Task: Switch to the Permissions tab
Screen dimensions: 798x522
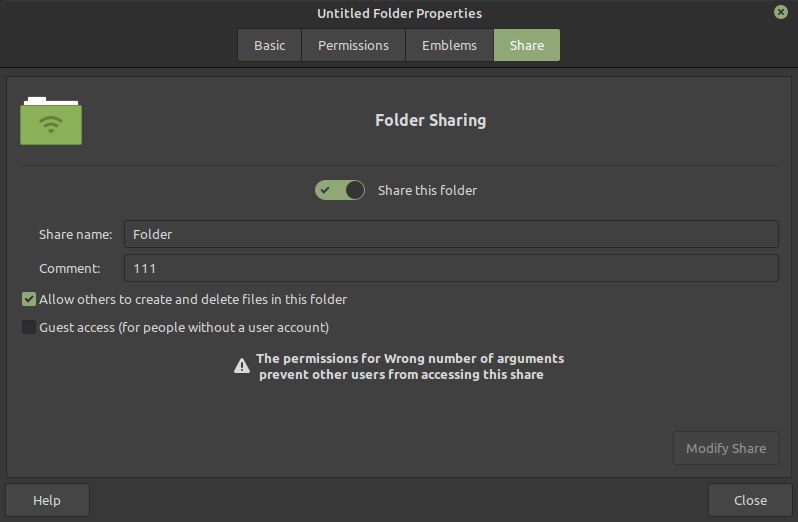Action: tap(353, 45)
